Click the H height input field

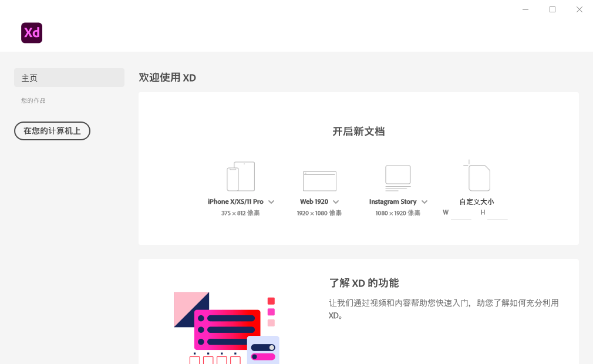coord(497,213)
